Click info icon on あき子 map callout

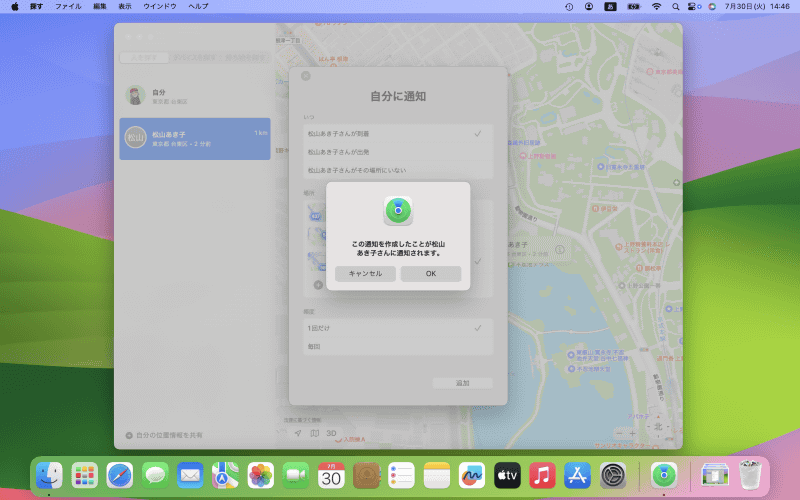point(560,249)
